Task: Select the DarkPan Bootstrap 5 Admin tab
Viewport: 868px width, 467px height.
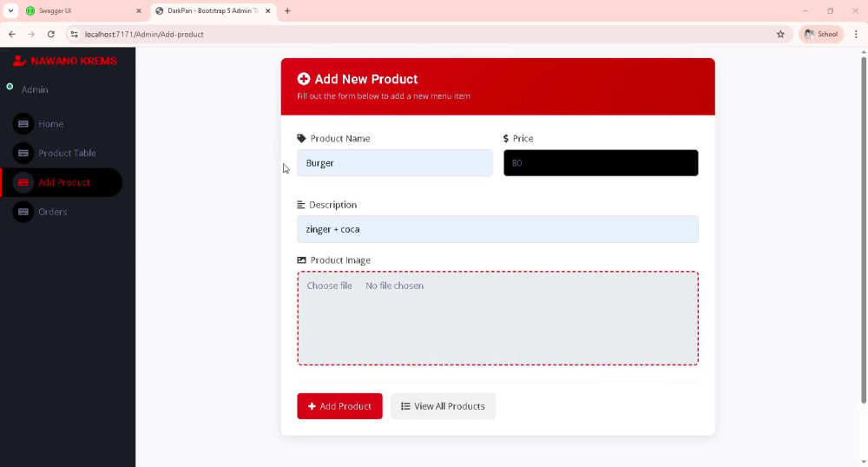Action: tap(214, 10)
